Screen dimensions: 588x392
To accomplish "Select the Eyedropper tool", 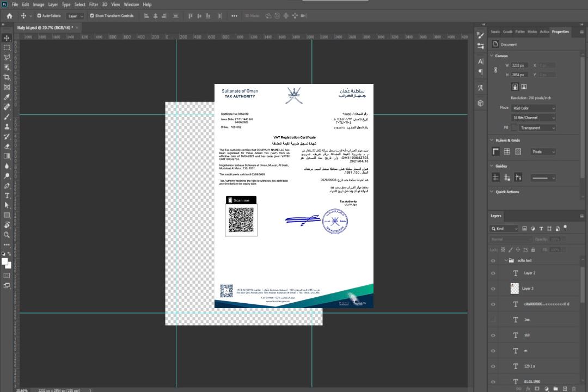I will [7, 97].
